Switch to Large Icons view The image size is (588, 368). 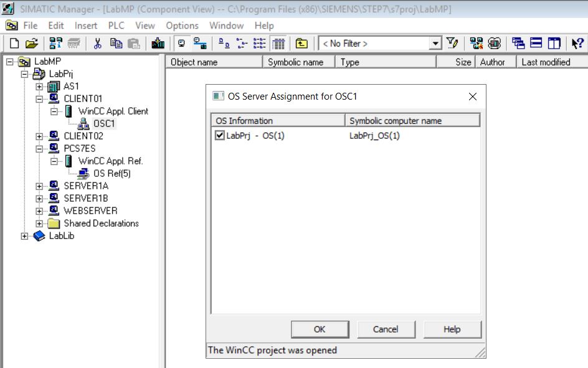click(x=224, y=44)
